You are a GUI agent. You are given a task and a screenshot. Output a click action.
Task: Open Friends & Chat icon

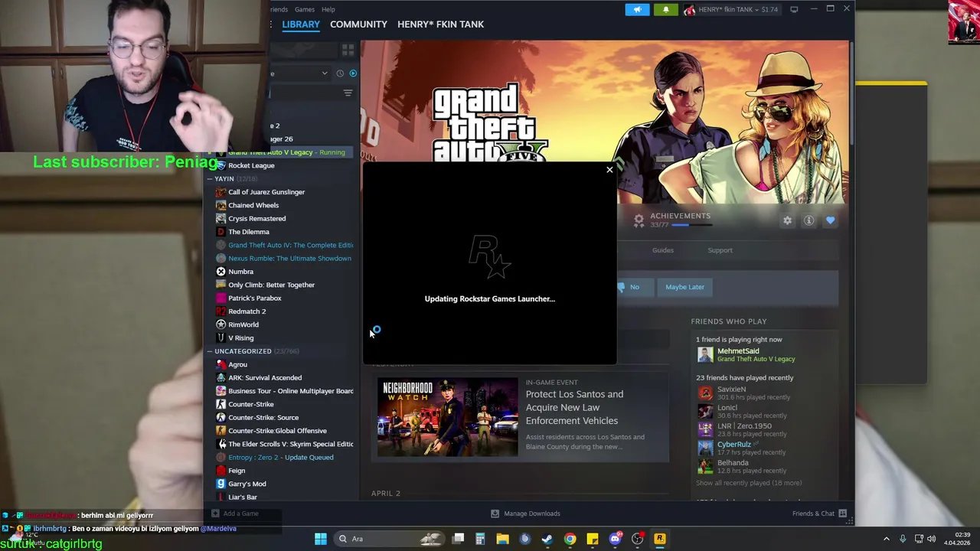(x=842, y=514)
